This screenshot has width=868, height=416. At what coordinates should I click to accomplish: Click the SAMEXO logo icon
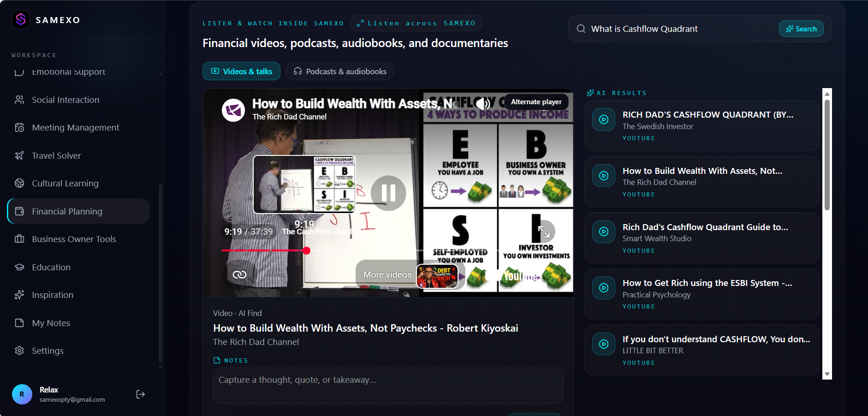21,19
